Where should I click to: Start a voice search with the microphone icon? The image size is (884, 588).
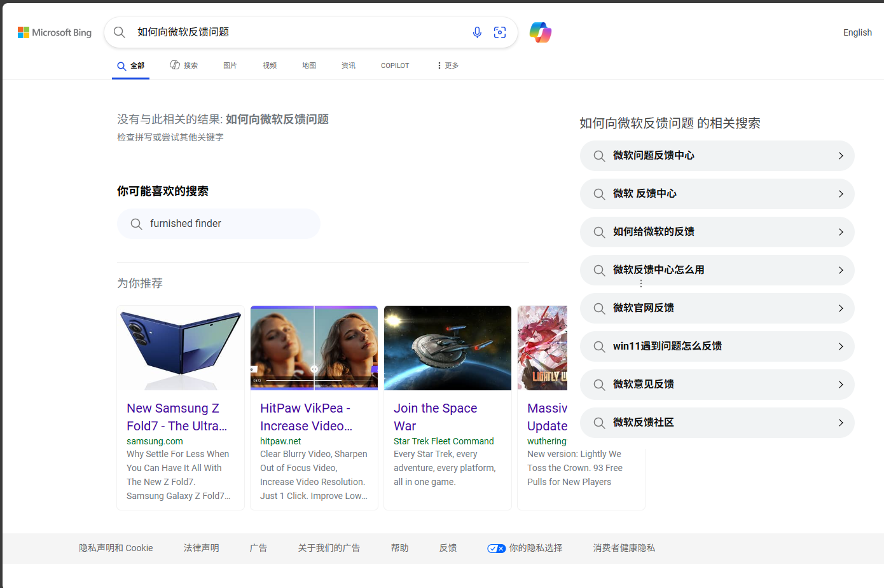[x=477, y=32]
